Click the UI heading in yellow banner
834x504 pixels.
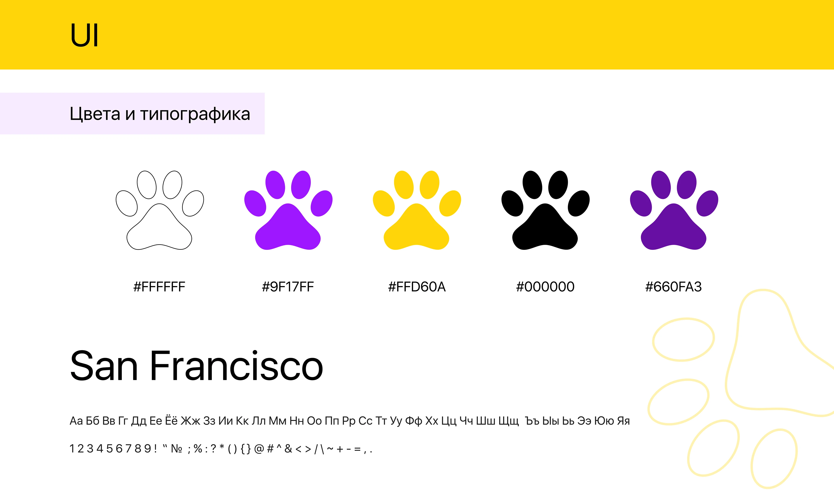point(84,35)
